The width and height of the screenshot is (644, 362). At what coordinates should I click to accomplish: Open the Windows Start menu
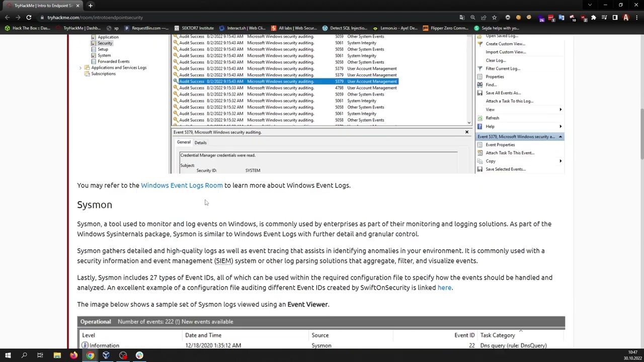[8, 355]
